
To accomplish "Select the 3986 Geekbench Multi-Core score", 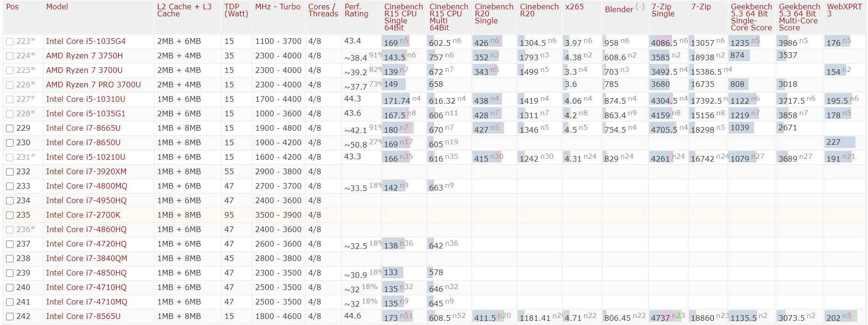I will (788, 42).
